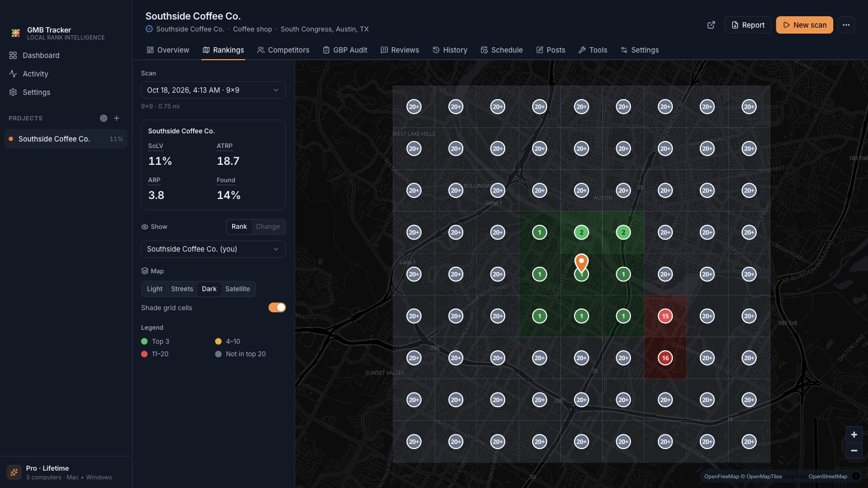Open the project Settings tab

tap(640, 50)
